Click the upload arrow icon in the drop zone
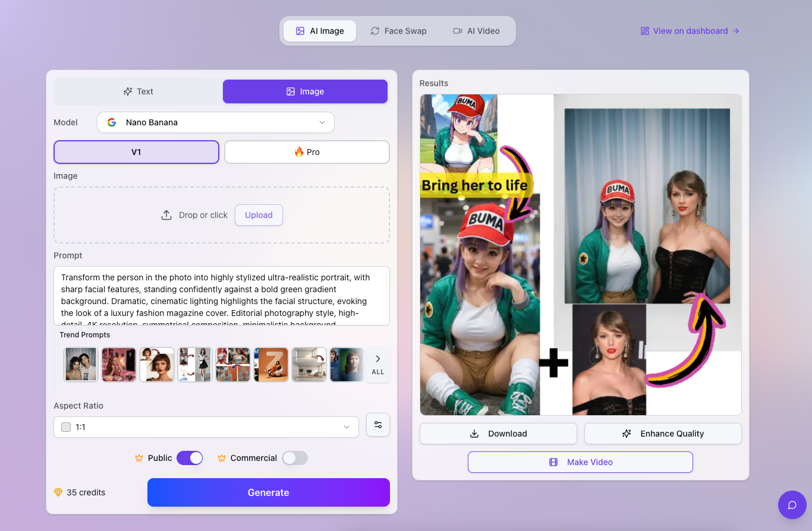This screenshot has width=812, height=531. pos(166,215)
